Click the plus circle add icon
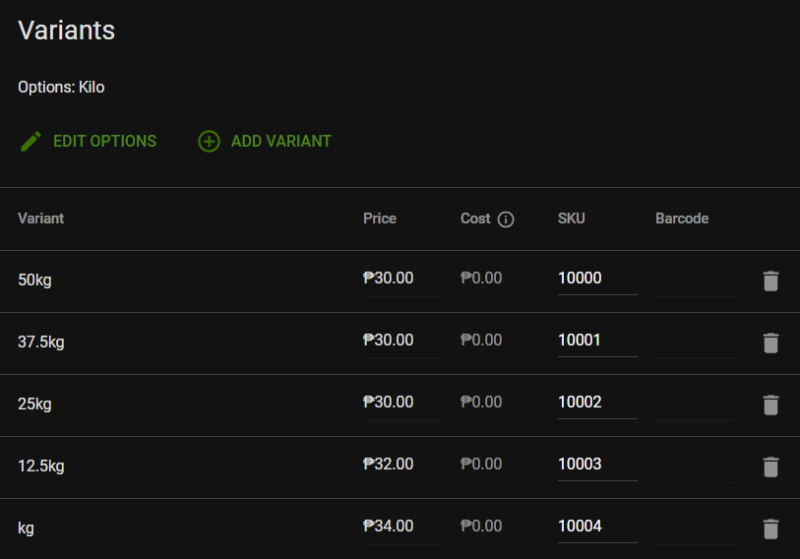Image resolution: width=800 pixels, height=559 pixels. (209, 141)
